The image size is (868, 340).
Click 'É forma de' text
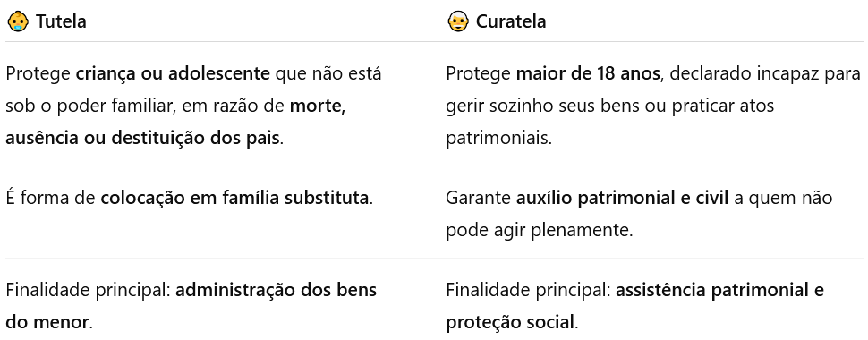click(x=50, y=198)
